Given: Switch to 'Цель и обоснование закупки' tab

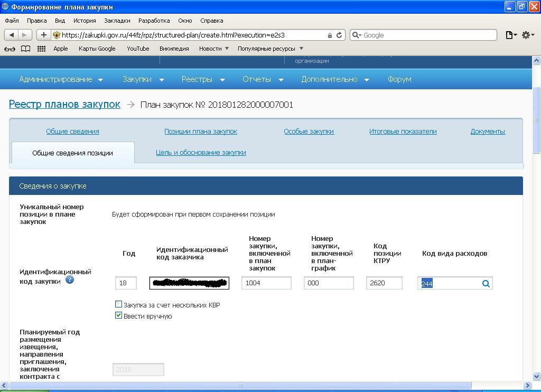Looking at the screenshot, I should pos(201,153).
